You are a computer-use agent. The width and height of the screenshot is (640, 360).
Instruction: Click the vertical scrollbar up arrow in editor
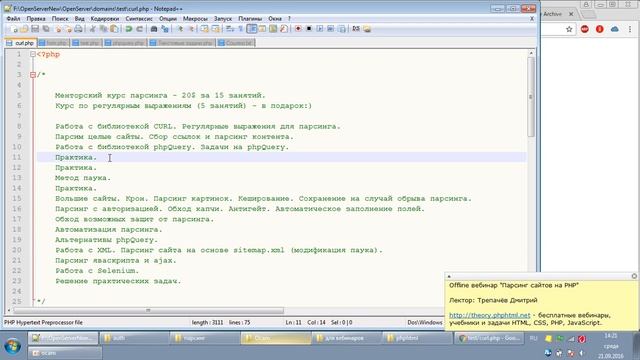[531, 53]
